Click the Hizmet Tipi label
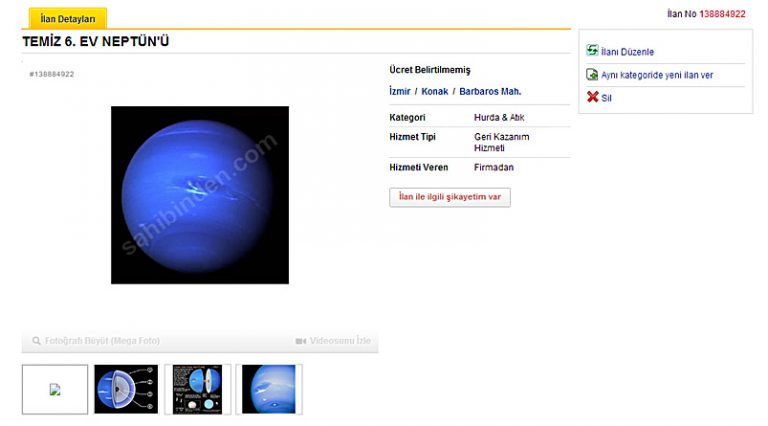The height and width of the screenshot is (426, 768). pyautogui.click(x=412, y=137)
